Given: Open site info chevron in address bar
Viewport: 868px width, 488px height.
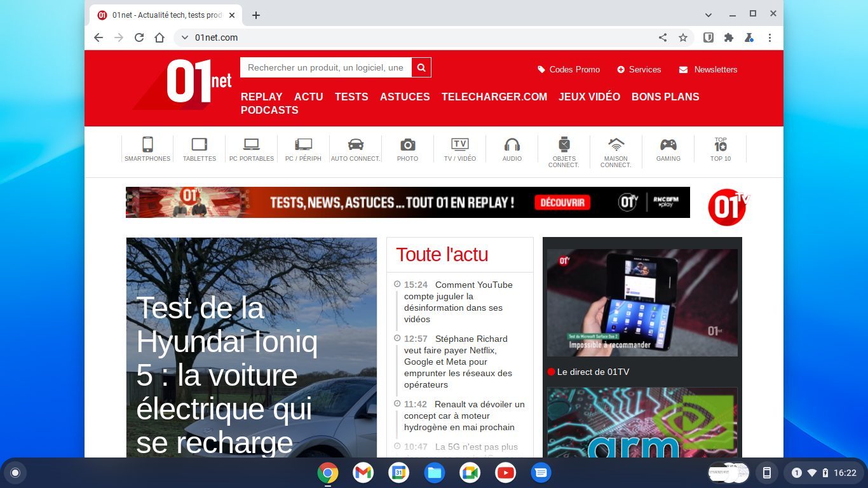Looking at the screenshot, I should (185, 37).
